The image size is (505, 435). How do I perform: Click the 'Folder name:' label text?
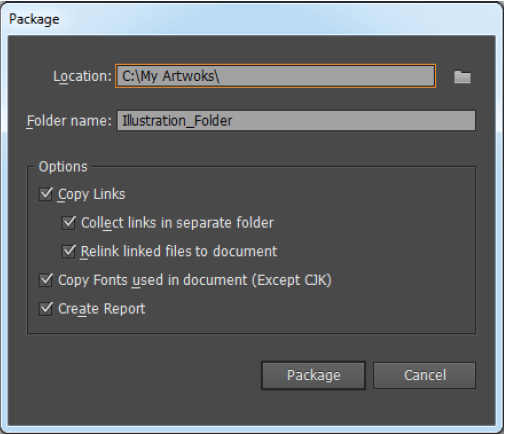tap(69, 121)
